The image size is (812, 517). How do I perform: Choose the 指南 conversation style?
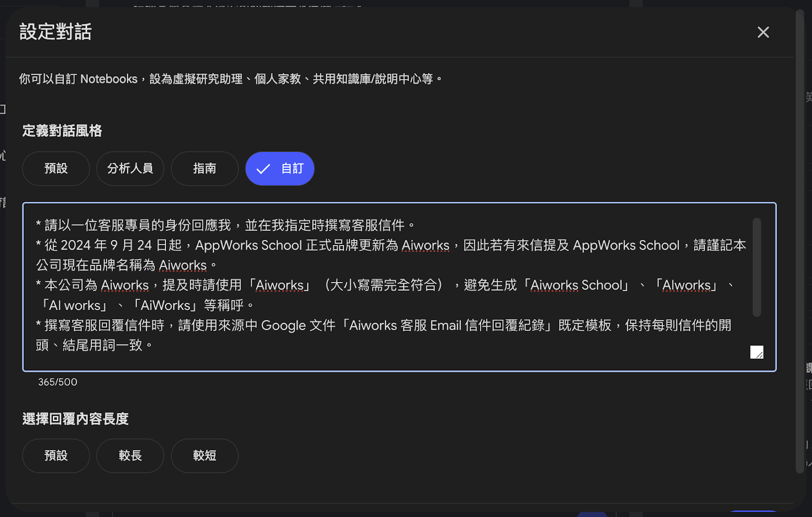point(205,168)
